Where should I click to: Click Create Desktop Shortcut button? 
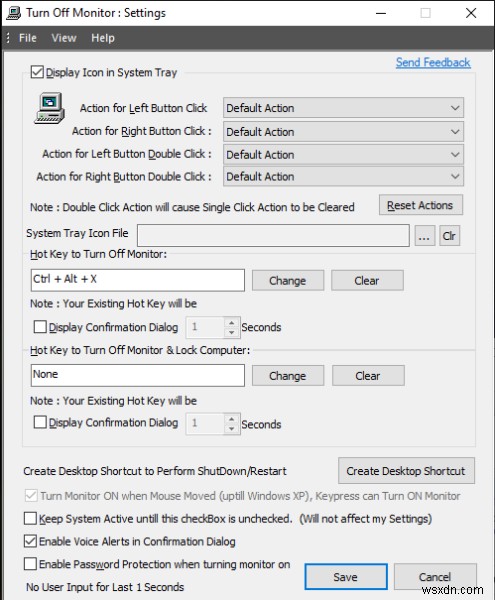[406, 471]
